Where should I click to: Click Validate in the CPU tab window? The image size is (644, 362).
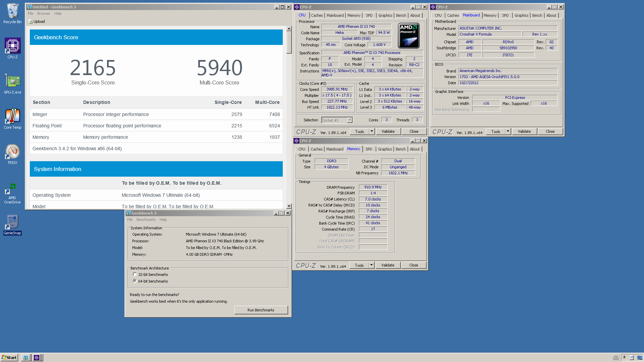[388, 131]
